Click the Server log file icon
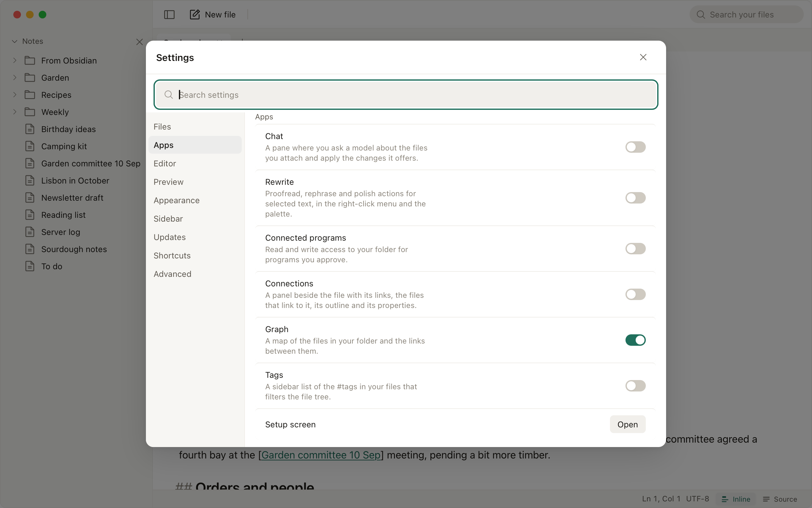This screenshot has width=812, height=508. click(30, 232)
